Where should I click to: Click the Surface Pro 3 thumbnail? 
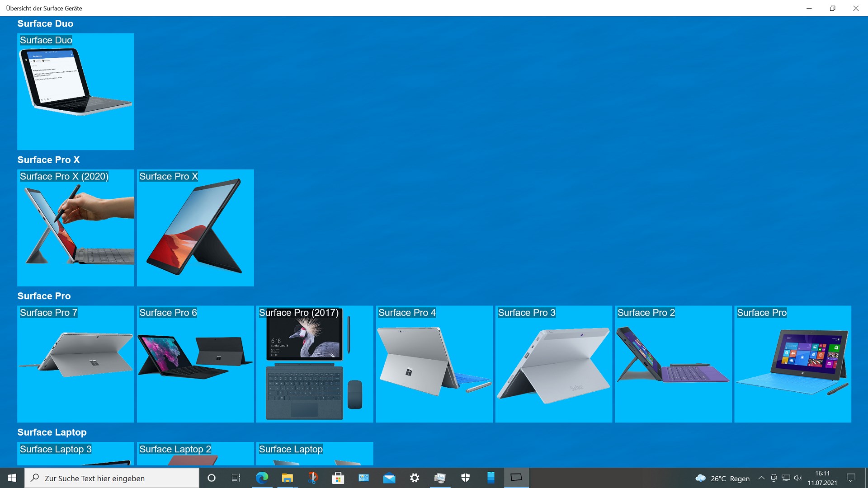point(553,364)
